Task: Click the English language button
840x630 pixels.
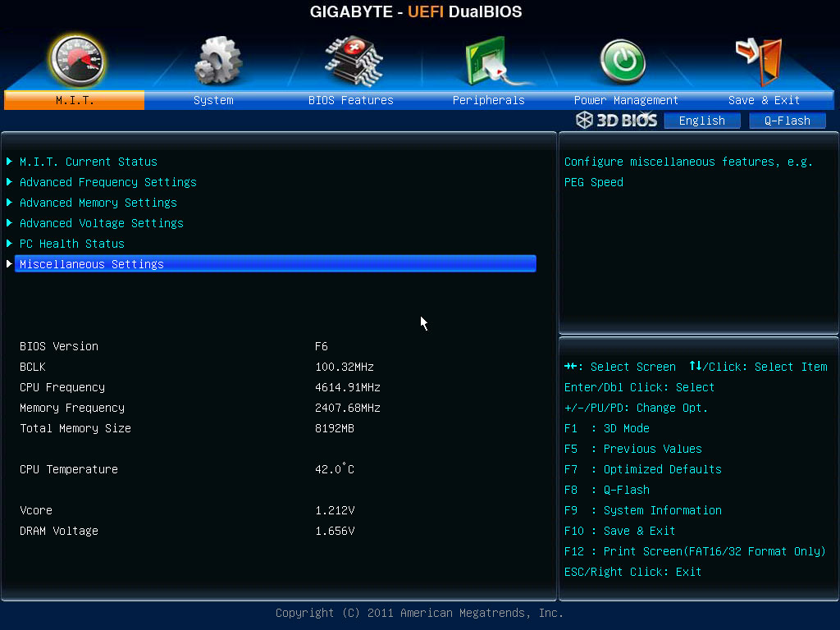Action: click(702, 121)
